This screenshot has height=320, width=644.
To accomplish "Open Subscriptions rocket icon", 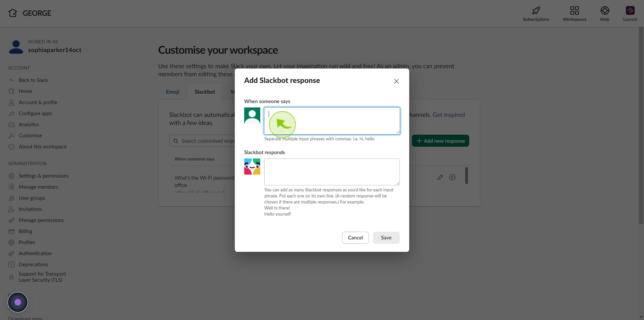I will coord(536,10).
